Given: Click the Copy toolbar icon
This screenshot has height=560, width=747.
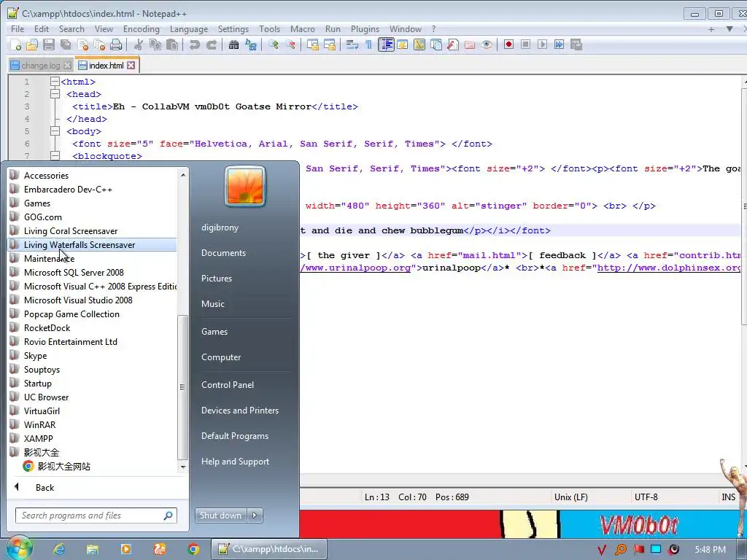Looking at the screenshot, I should (155, 44).
